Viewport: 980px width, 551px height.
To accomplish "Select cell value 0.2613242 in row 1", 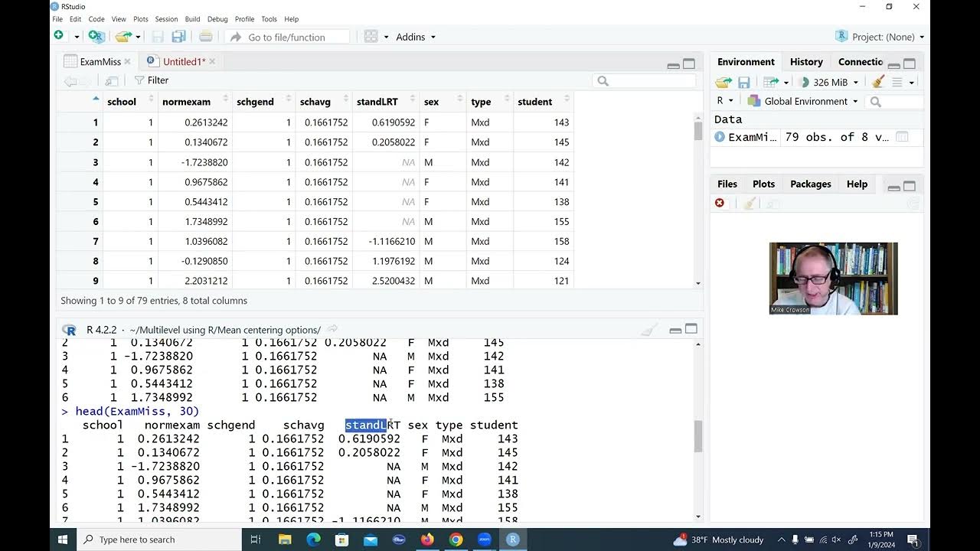I will point(206,122).
